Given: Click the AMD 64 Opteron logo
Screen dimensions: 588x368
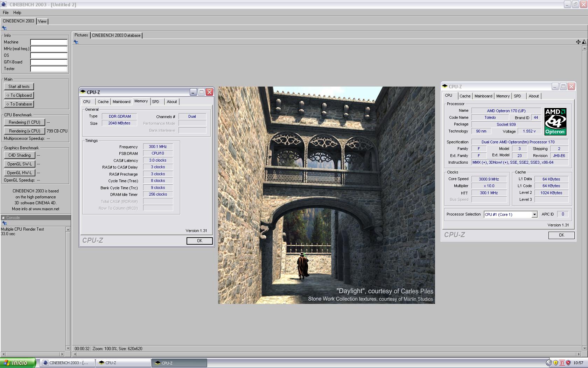Looking at the screenshot, I should pyautogui.click(x=555, y=121).
